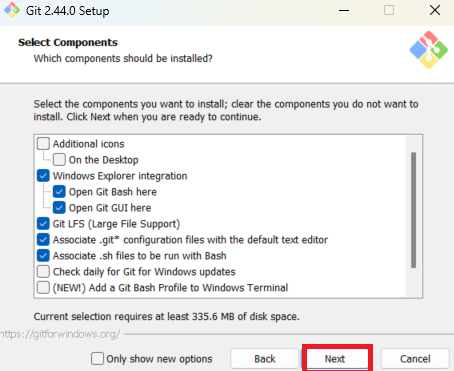454x371 pixels.
Task: Enable the Additional icons checkbox
Action: [43, 144]
